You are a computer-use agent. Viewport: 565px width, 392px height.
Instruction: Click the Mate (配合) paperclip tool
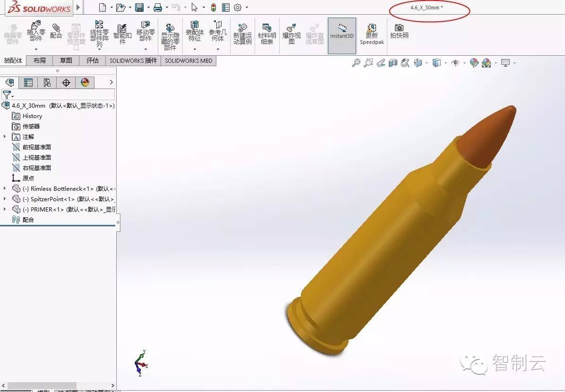coord(56,31)
